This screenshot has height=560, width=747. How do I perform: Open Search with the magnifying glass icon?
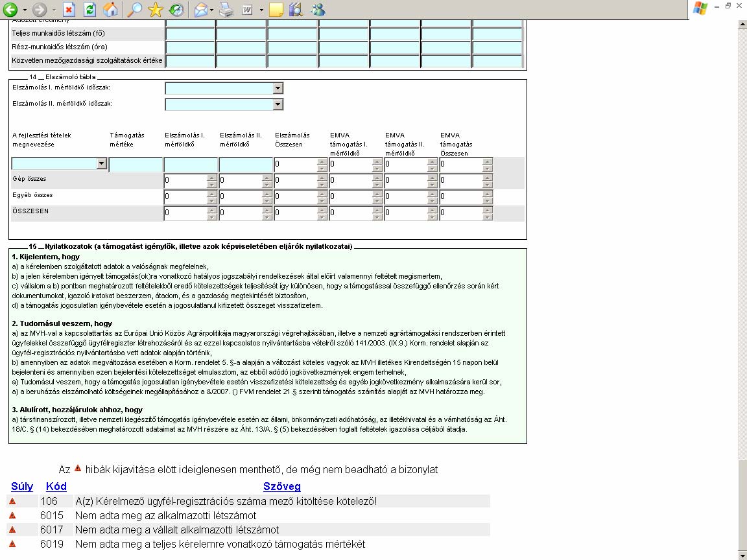click(135, 9)
